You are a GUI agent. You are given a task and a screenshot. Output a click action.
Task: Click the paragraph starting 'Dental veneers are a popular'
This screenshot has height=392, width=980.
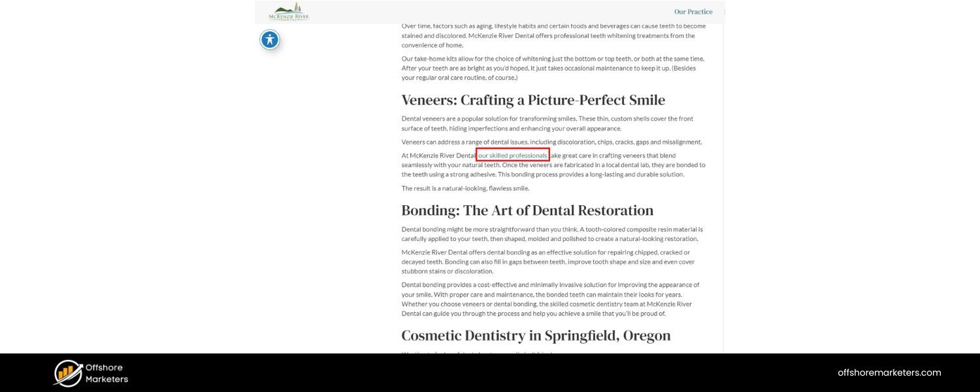coord(547,123)
